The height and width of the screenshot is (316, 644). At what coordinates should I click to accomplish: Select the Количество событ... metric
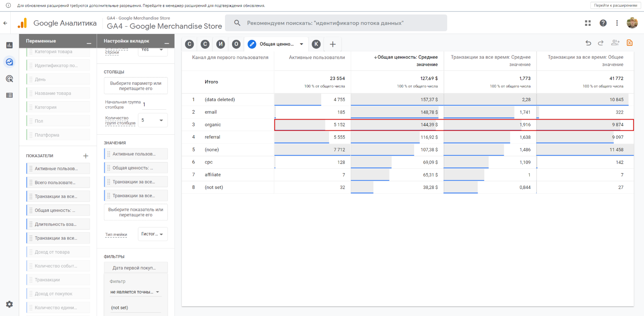58,266
